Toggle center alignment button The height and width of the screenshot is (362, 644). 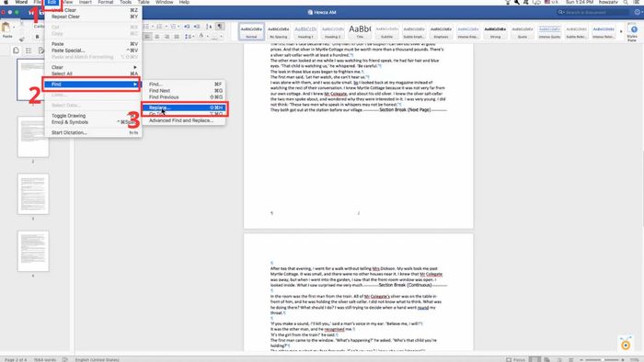pos(156,37)
